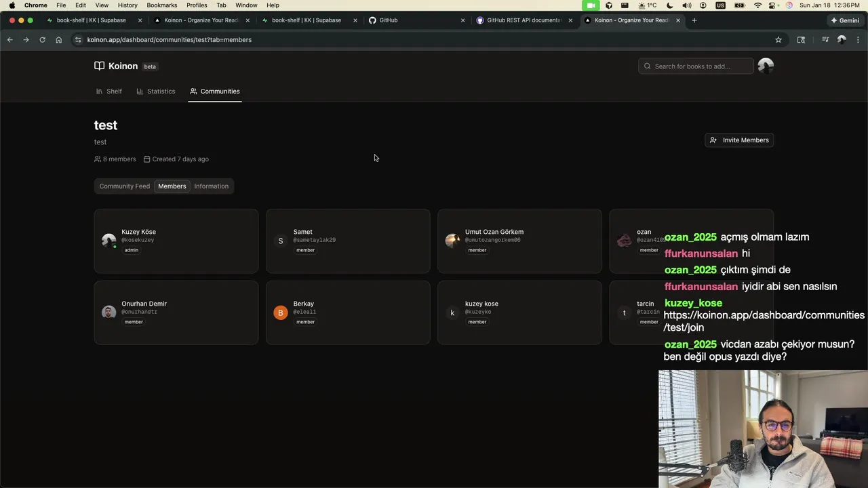The image size is (868, 488).
Task: Click the test community title
Action: (x=106, y=125)
